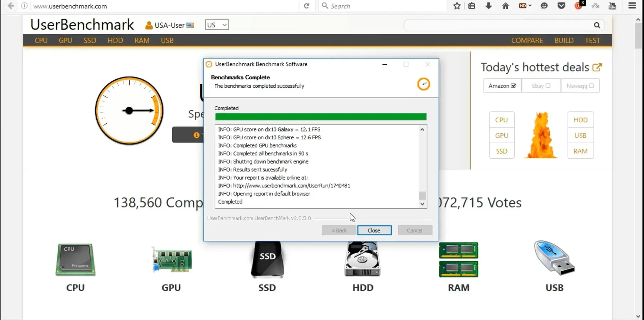
Task: Select HDD in the hottest deals panel
Action: (580, 120)
